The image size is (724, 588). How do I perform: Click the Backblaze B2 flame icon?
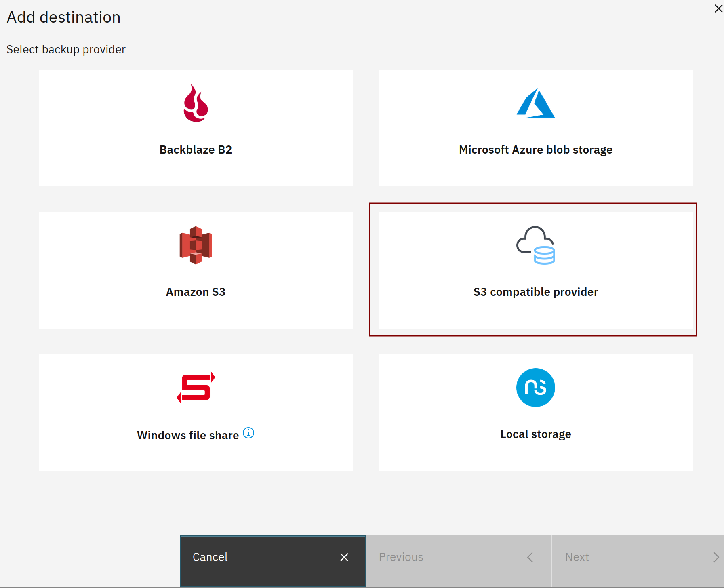click(x=196, y=103)
